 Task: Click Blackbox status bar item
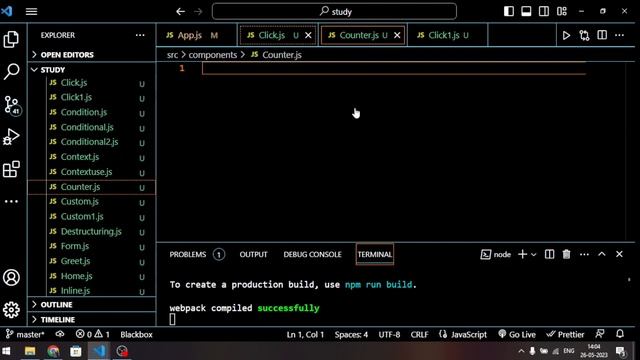click(136, 335)
